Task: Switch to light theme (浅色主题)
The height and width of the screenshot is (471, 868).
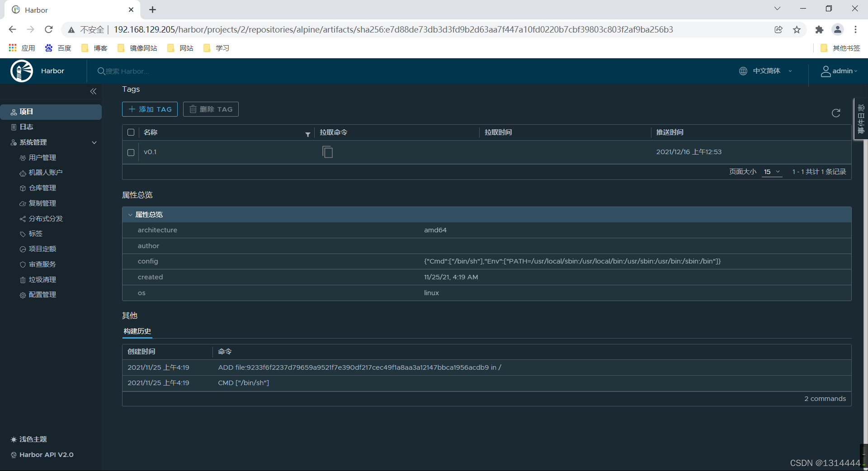Action: pyautogui.click(x=29, y=439)
